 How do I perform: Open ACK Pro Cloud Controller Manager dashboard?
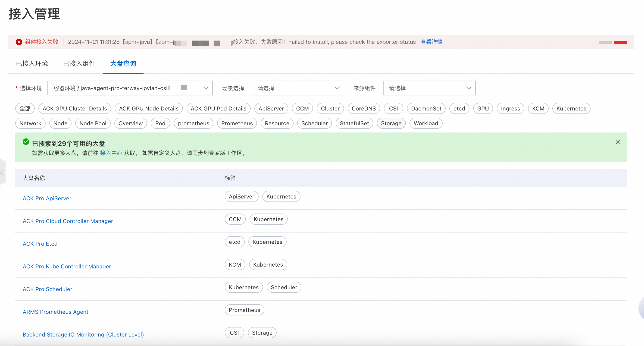(68, 221)
